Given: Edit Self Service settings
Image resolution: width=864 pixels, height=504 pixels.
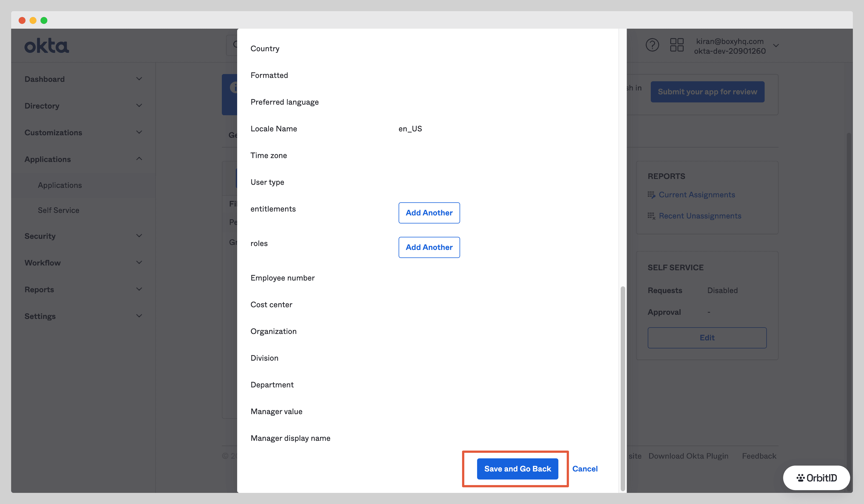Looking at the screenshot, I should [x=707, y=338].
